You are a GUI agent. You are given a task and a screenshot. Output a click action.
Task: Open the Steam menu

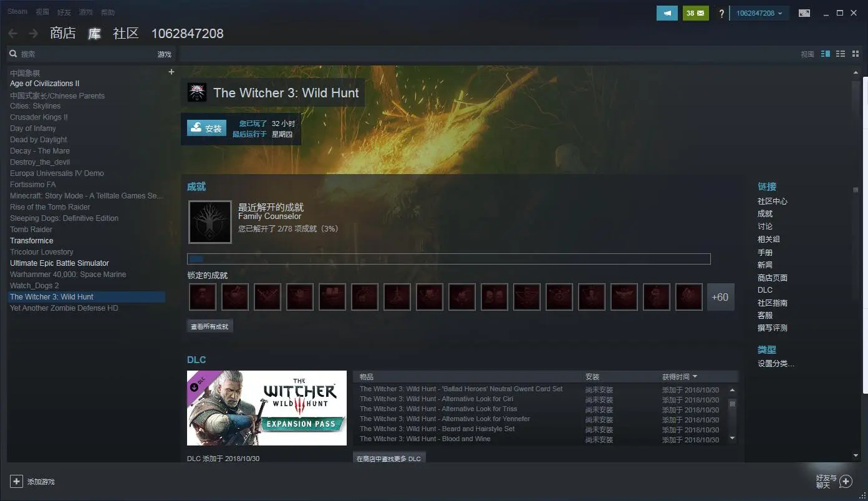17,12
